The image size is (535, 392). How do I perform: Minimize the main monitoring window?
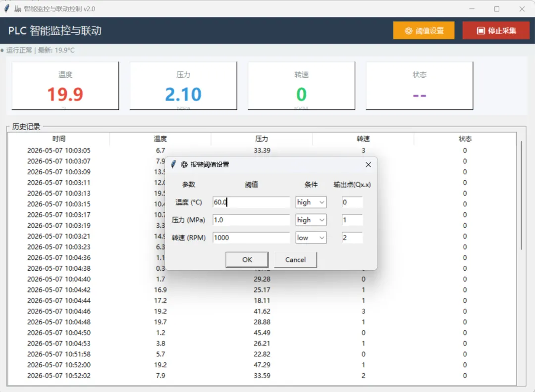472,9
